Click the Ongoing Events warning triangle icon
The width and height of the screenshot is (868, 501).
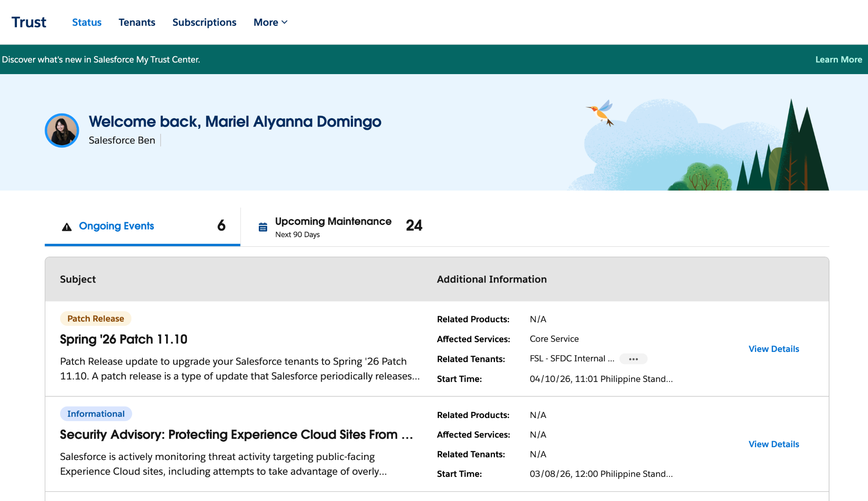tap(67, 227)
